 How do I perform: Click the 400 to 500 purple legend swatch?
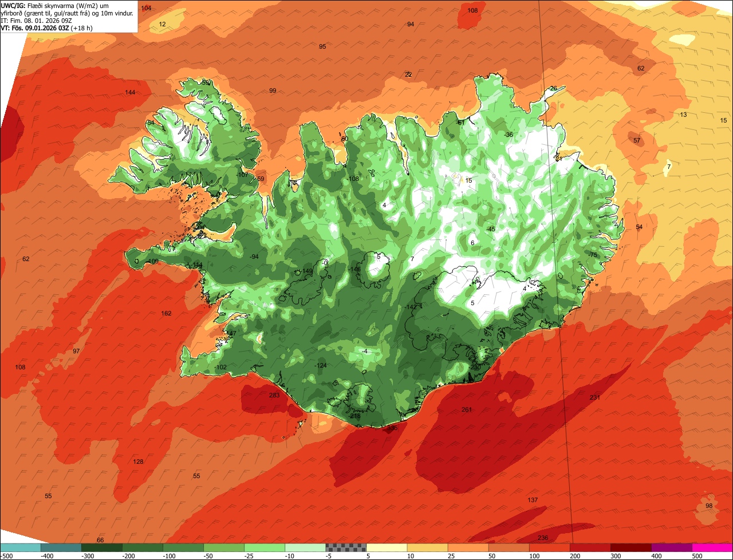click(671, 547)
